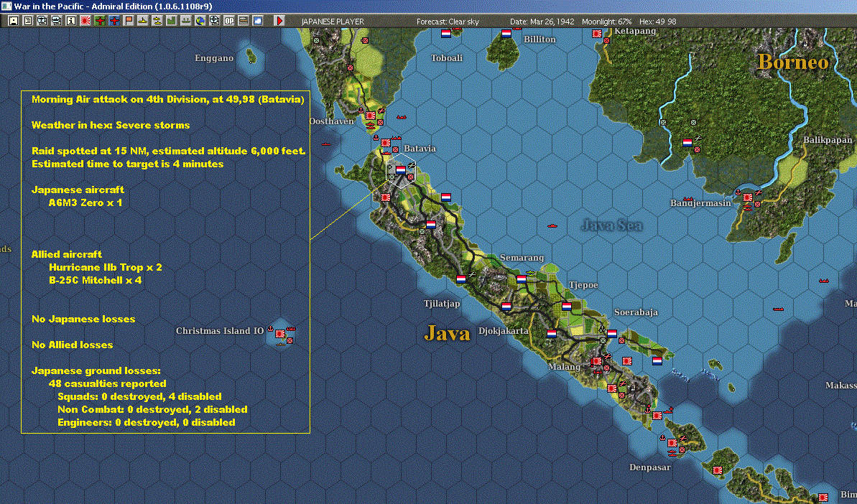Click the Dutch flag beside Billiton island
The width and height of the screenshot is (857, 504).
pyautogui.click(x=506, y=33)
